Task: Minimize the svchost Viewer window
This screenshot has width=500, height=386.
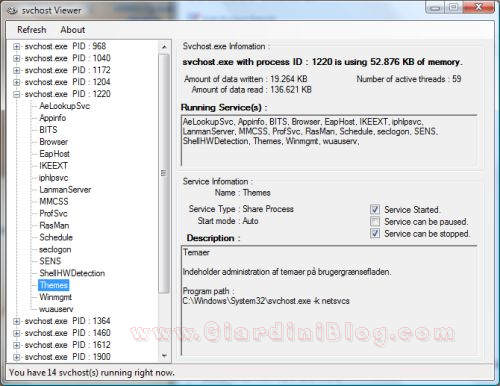Action: pyautogui.click(x=435, y=8)
